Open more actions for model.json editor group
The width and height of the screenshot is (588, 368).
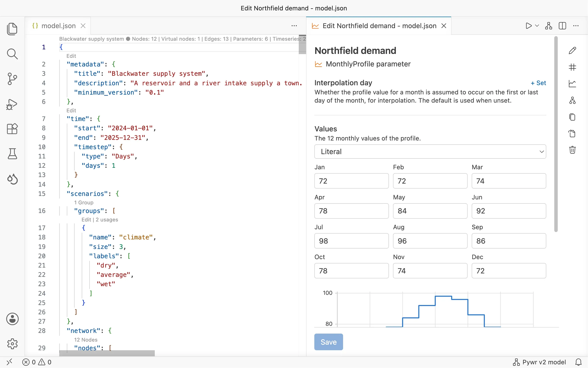[294, 26]
